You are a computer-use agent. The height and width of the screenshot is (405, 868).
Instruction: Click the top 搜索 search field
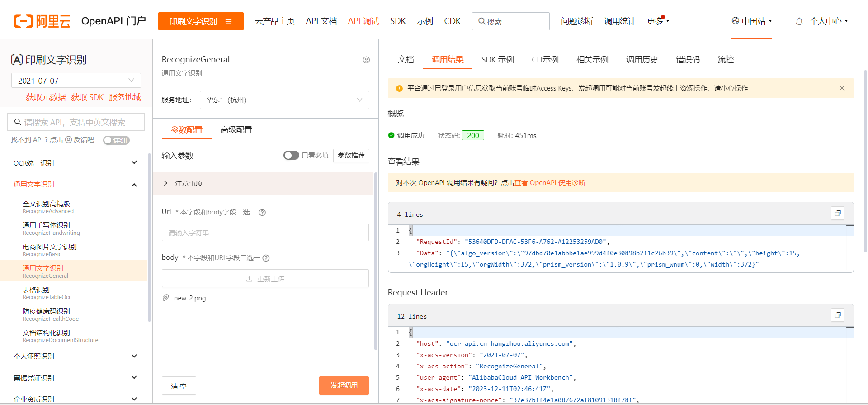click(x=511, y=21)
